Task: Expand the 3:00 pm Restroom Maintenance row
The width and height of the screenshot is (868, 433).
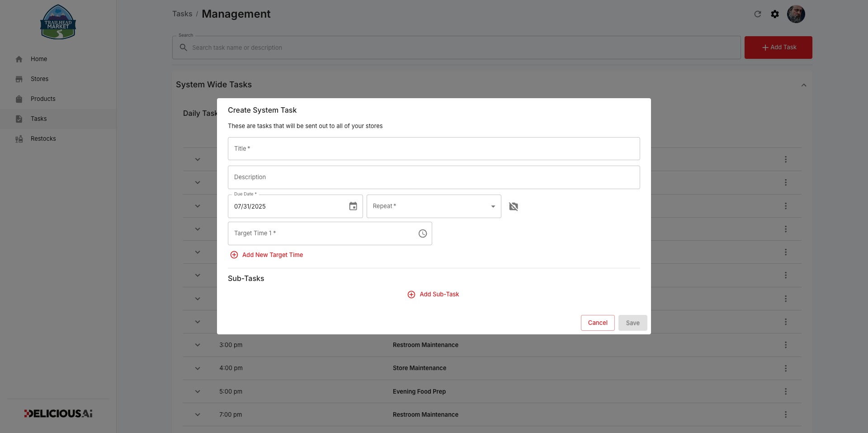Action: [198, 345]
